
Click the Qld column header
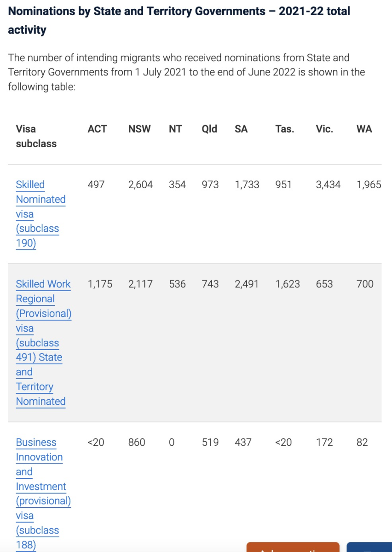tap(209, 129)
